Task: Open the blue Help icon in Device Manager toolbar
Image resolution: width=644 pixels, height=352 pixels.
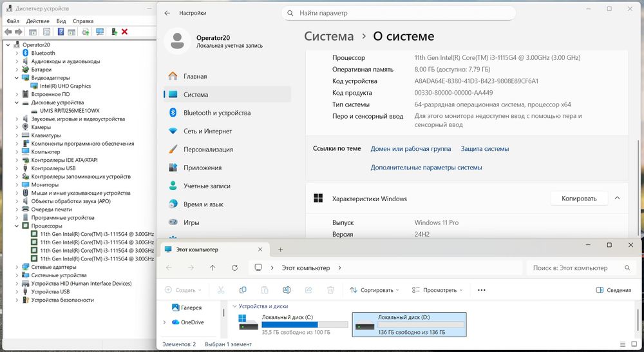Action: click(x=61, y=32)
